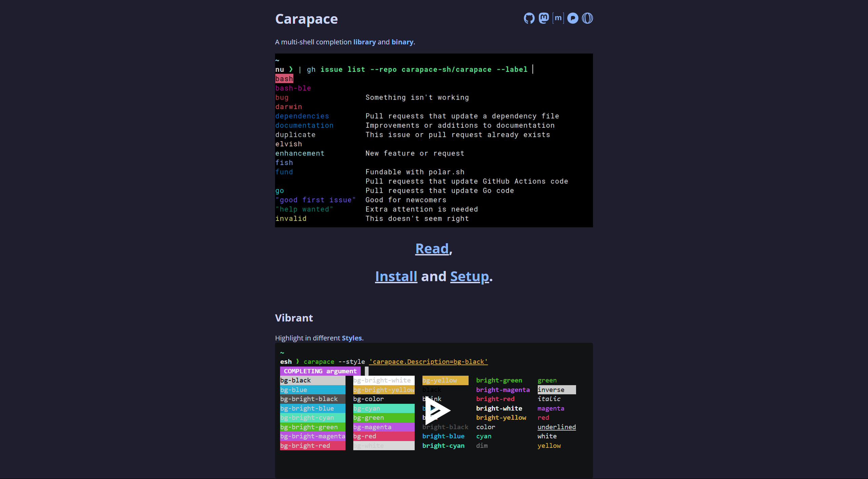The height and width of the screenshot is (479, 868).
Task: Click the 'inverse' style entry
Action: pyautogui.click(x=556, y=390)
